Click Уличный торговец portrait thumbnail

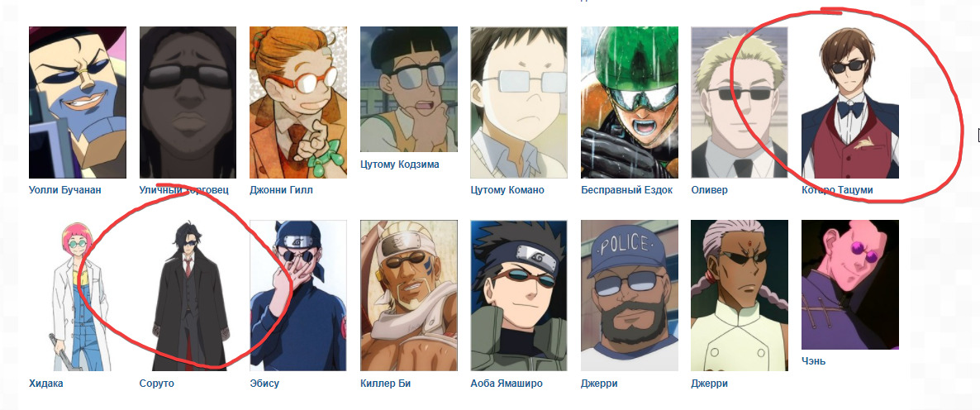tap(188, 102)
